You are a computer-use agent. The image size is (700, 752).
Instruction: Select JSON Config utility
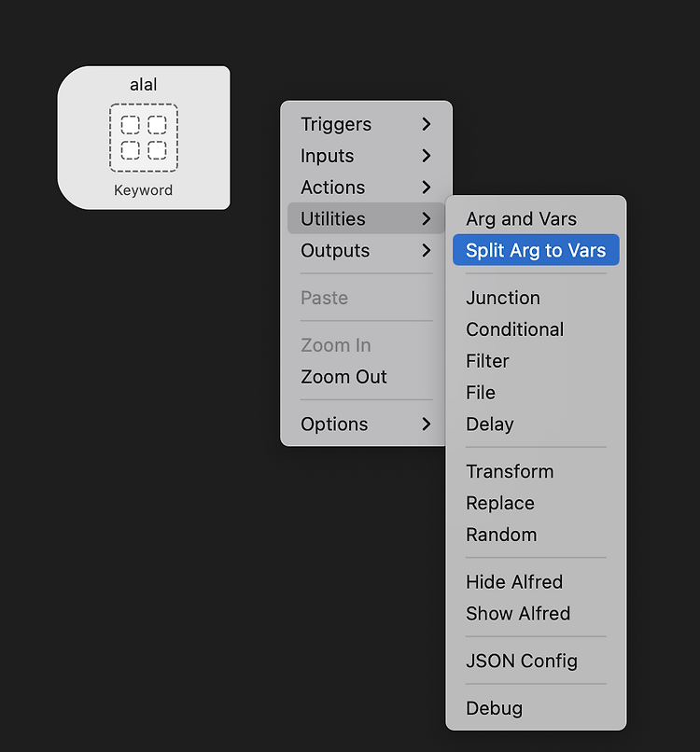pos(536,661)
